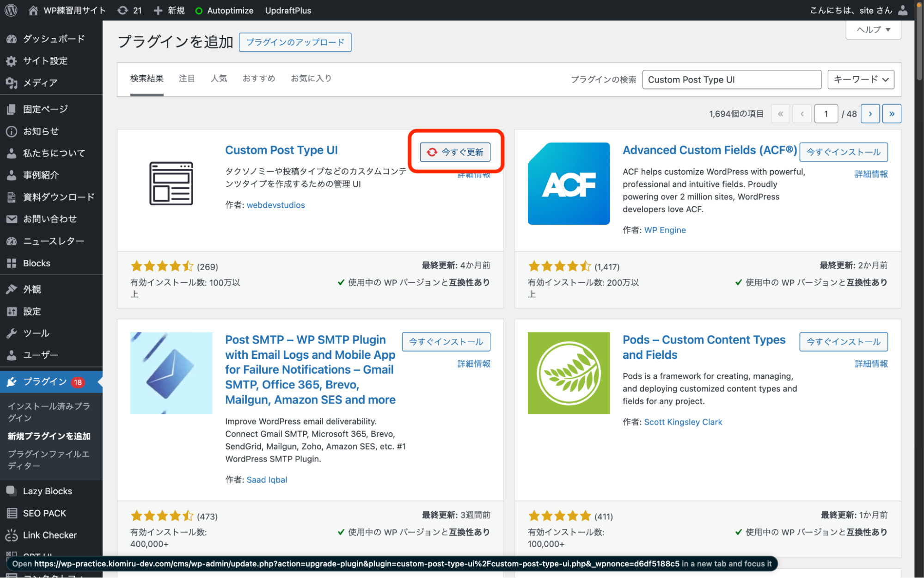Click the plugin search input field

(x=732, y=80)
